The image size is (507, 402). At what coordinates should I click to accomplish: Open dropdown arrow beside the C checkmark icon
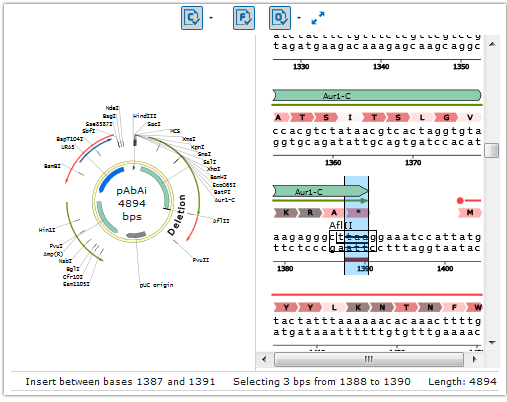(211, 18)
